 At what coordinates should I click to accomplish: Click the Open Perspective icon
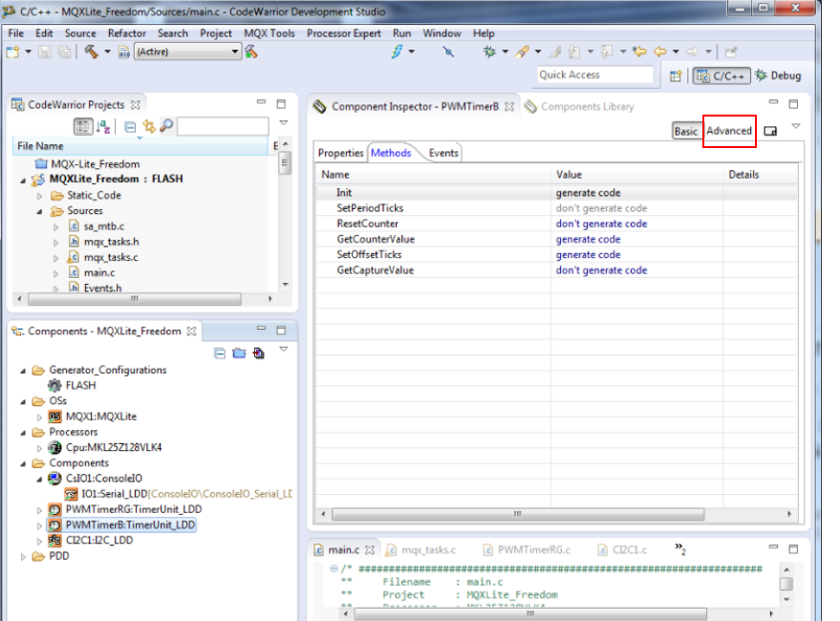click(x=676, y=76)
